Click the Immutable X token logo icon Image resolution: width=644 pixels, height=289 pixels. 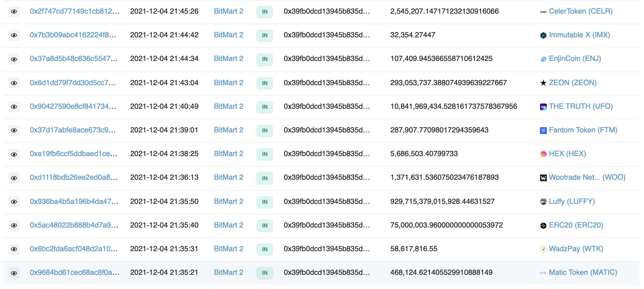(543, 35)
